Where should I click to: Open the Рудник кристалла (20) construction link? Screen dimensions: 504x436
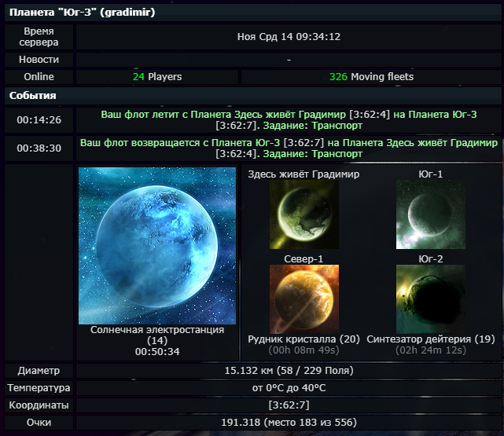304,339
